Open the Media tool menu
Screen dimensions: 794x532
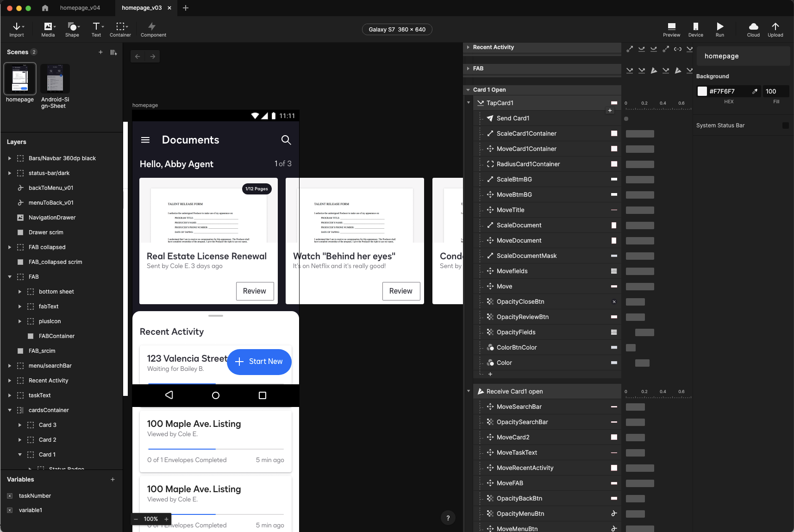click(48, 30)
